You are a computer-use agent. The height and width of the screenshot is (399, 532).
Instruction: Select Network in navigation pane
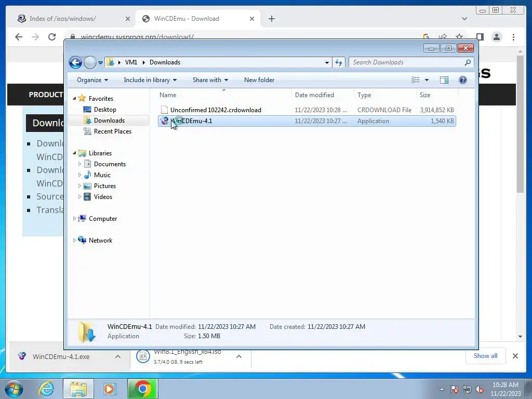click(100, 241)
